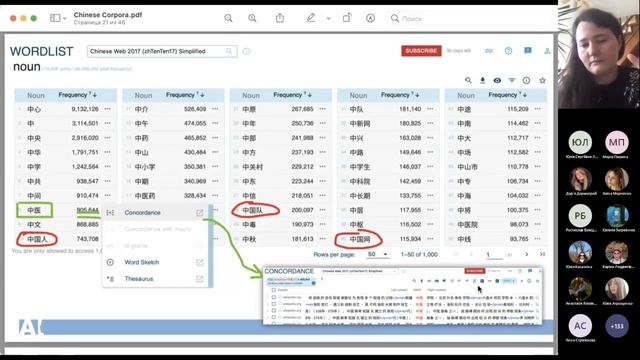Show the +133 more participants
Screen dimensions: 640x360
pos(617,326)
